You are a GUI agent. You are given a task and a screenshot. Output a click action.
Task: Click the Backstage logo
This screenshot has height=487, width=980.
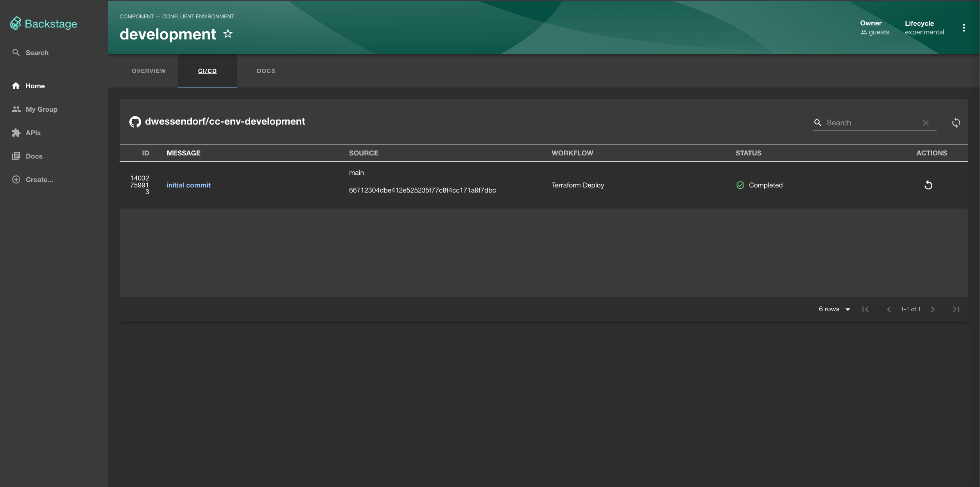[43, 24]
